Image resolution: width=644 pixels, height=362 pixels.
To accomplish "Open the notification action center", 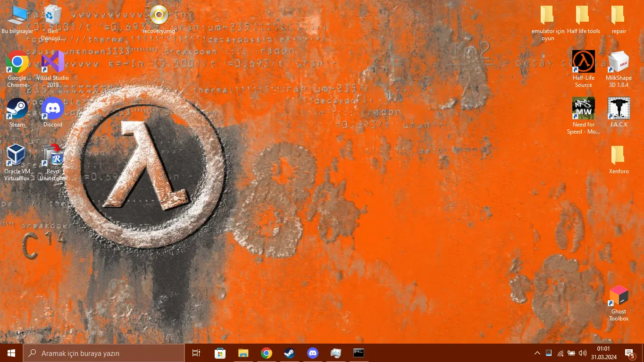I will click(x=630, y=353).
